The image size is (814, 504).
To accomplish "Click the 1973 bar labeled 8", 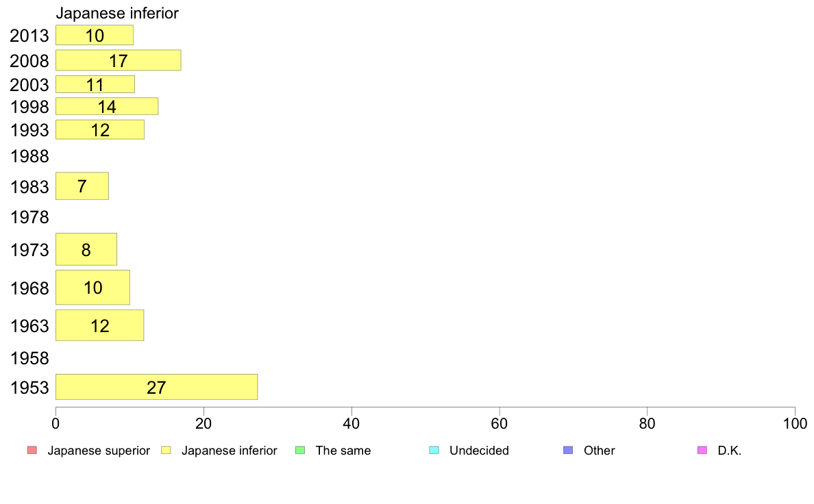I will click(x=86, y=249).
